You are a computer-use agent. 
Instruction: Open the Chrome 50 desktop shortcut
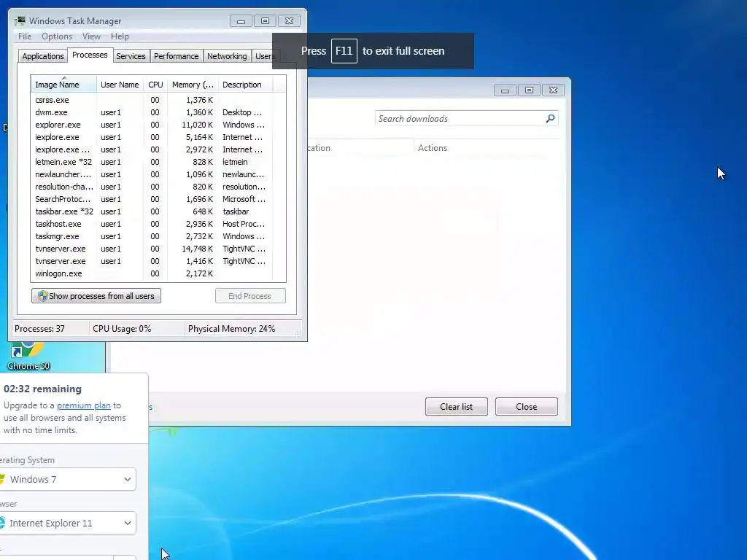[x=28, y=356]
